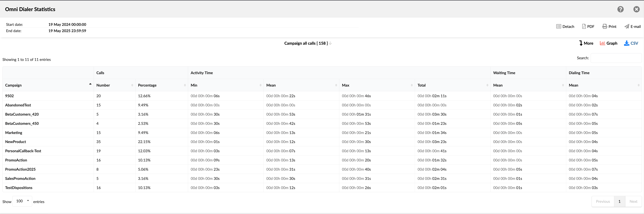This screenshot has height=214, width=644.
Task: Select the NewProduct campaign row
Action: (15, 142)
